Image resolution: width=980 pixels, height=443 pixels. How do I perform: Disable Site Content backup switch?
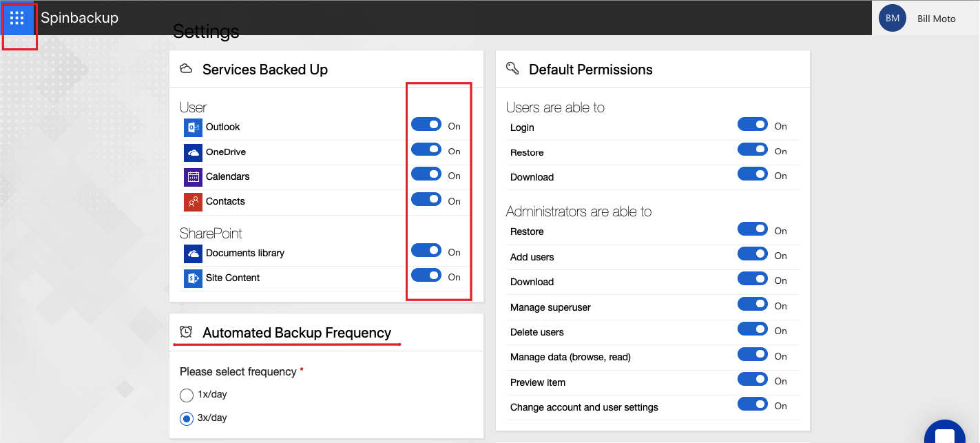click(x=426, y=275)
